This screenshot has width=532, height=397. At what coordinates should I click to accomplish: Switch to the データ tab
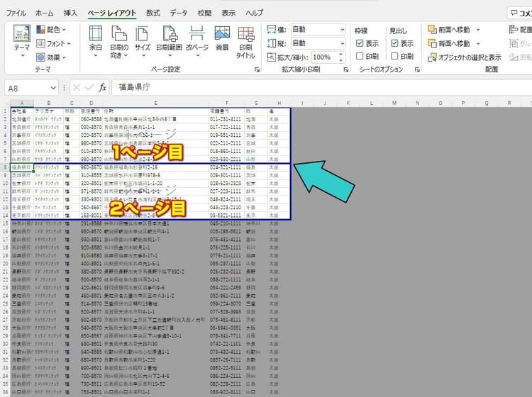click(179, 13)
